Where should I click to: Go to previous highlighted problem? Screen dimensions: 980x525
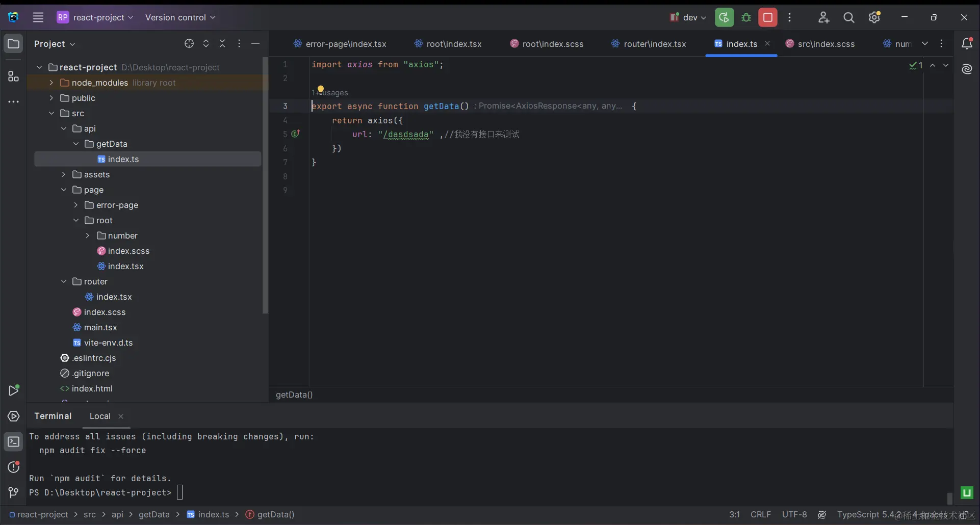coord(933,65)
